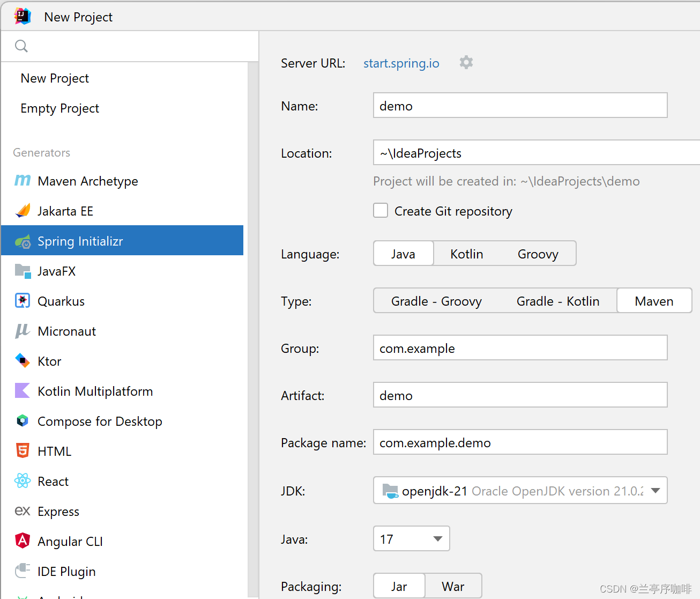
Task: Select Kotlin Multiplatform generator
Action: click(122, 391)
